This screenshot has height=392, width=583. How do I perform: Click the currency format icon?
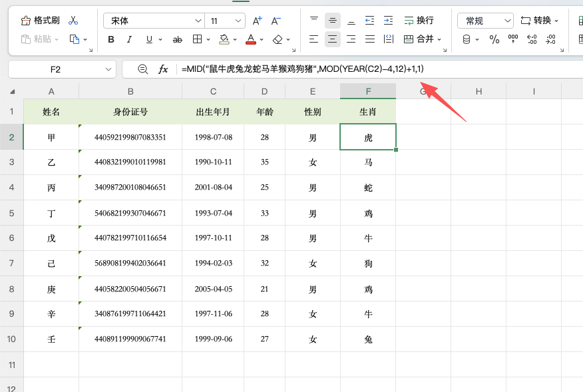click(467, 39)
